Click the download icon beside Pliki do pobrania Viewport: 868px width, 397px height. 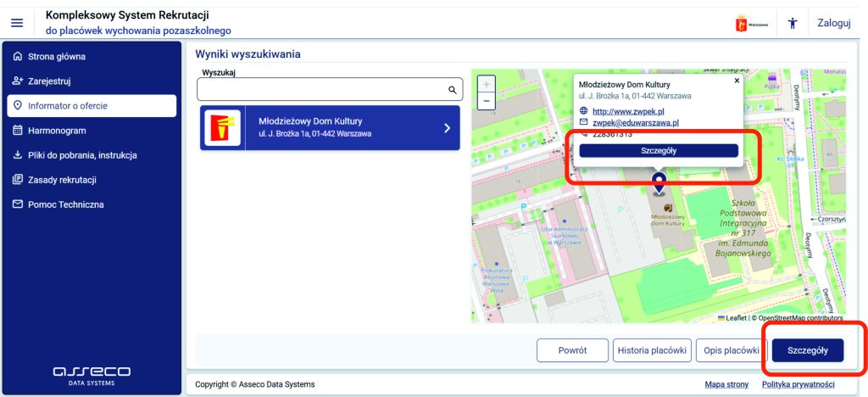click(x=17, y=155)
